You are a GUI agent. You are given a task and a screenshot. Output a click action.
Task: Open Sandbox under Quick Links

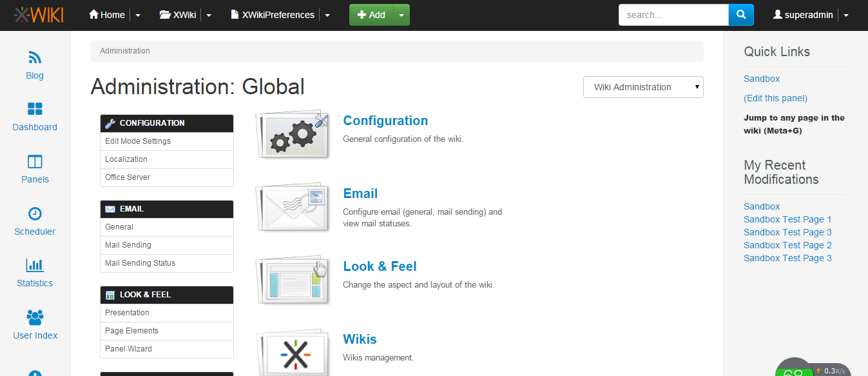click(x=762, y=79)
